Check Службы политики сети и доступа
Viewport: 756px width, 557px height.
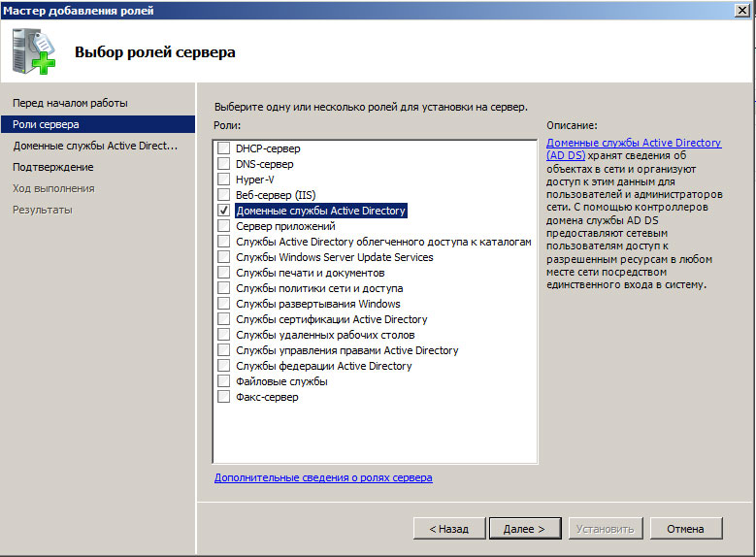point(223,288)
